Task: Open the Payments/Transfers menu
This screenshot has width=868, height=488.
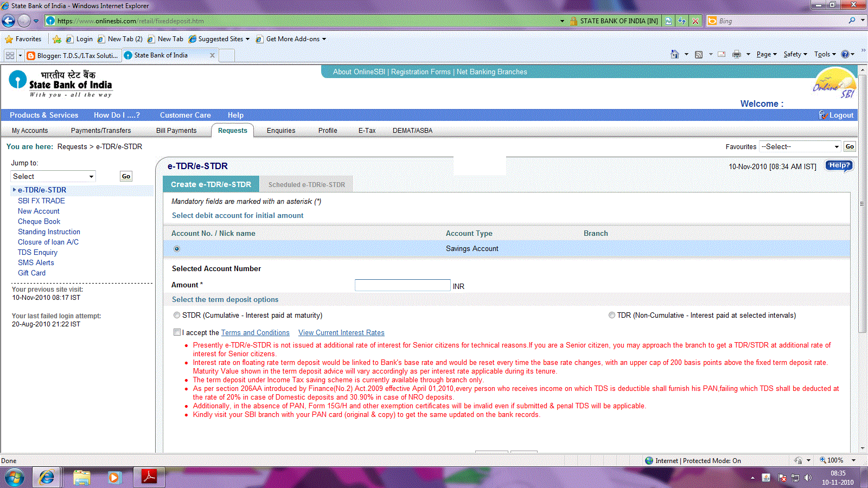Action: tap(101, 130)
